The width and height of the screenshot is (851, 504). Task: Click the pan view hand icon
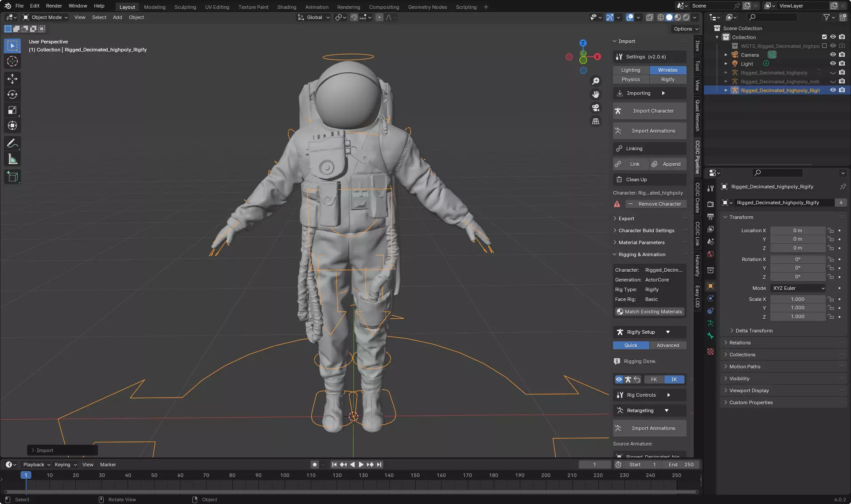pos(596,94)
